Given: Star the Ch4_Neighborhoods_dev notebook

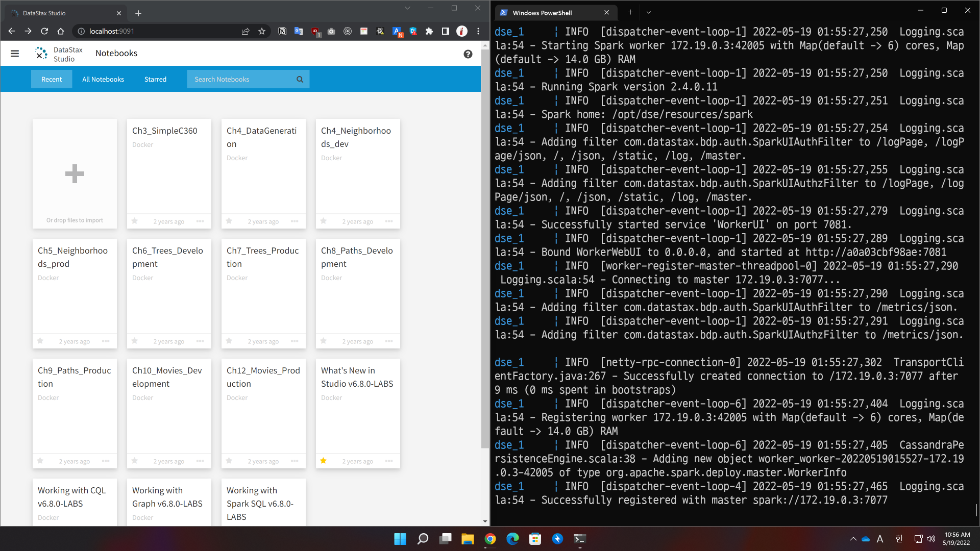Looking at the screenshot, I should point(324,221).
